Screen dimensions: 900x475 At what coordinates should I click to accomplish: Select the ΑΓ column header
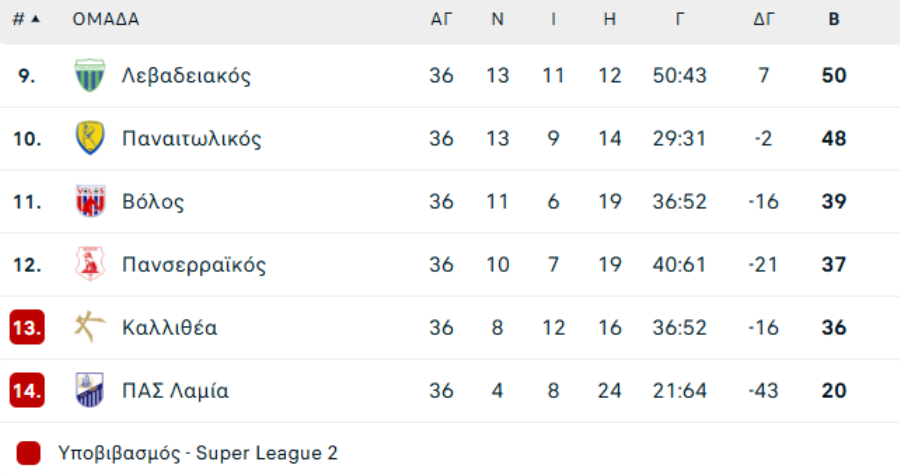441,20
